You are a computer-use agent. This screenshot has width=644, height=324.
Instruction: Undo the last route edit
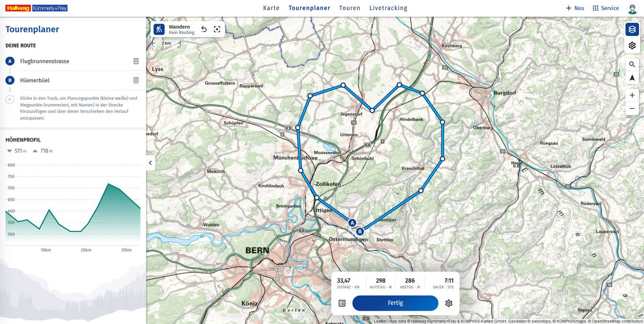pyautogui.click(x=204, y=30)
